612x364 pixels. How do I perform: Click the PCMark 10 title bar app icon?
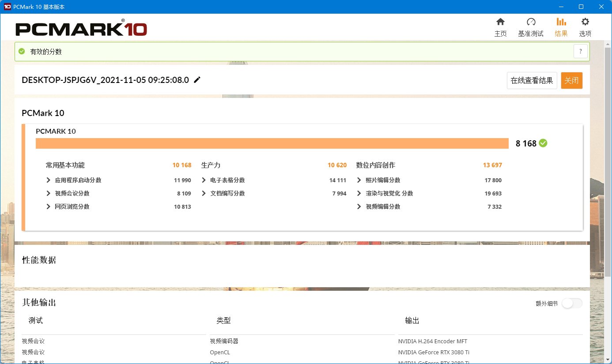point(7,7)
